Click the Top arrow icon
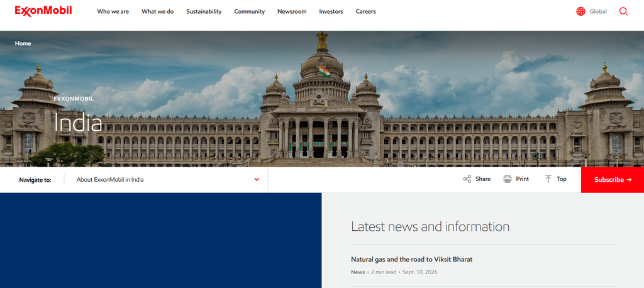The width and height of the screenshot is (644, 288). click(x=548, y=179)
